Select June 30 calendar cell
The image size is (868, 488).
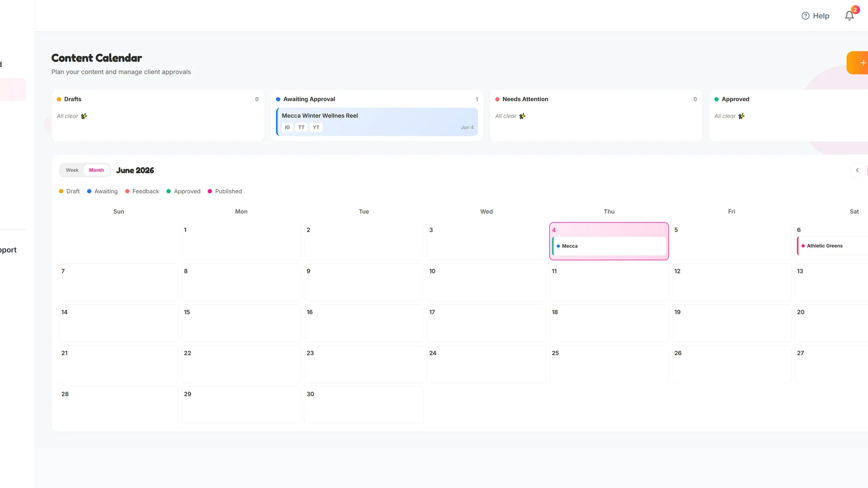[364, 405]
